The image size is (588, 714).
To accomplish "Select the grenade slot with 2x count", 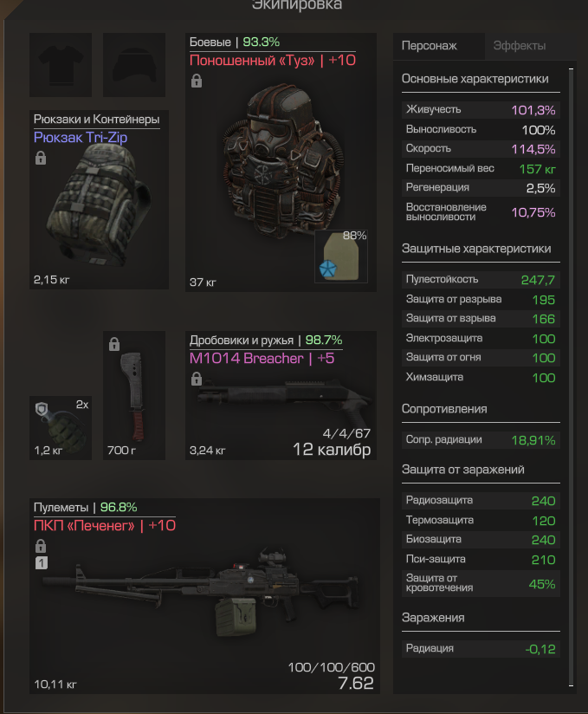I will point(61,428).
